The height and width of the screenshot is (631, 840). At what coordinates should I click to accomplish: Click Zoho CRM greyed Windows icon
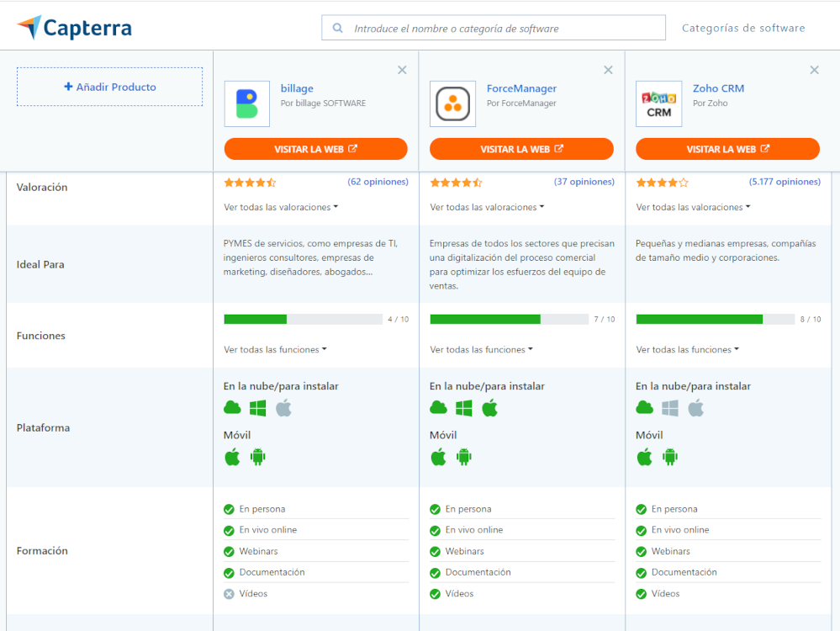coord(670,409)
